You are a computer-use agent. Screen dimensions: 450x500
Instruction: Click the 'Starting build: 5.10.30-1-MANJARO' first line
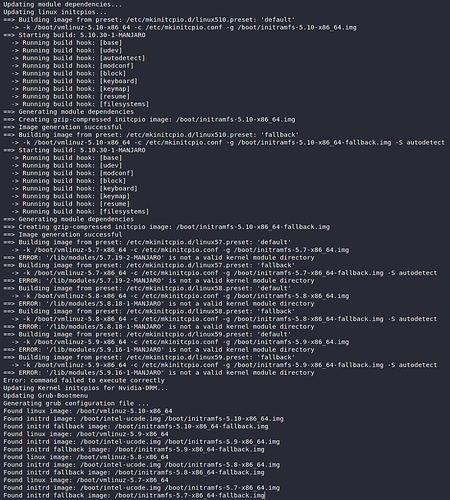click(x=74, y=35)
